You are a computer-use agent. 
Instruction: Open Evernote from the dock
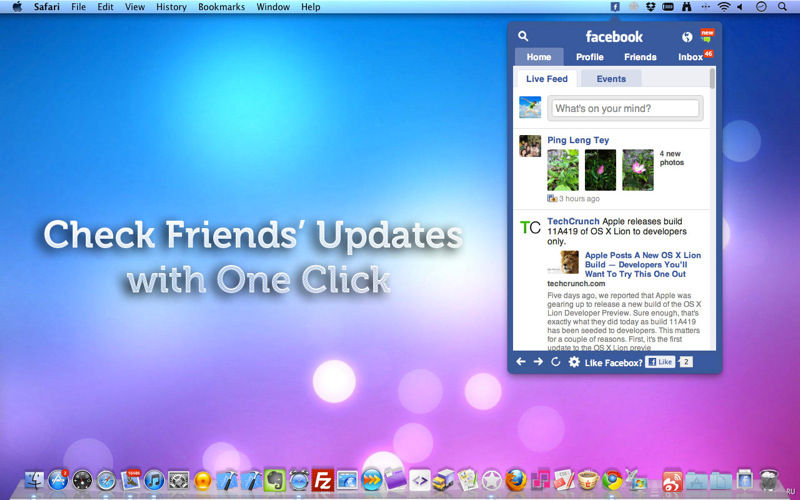coord(275,480)
